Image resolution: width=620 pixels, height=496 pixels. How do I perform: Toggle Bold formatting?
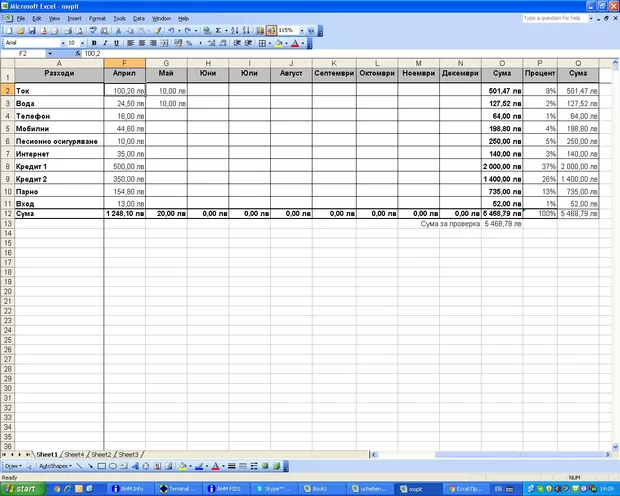click(94, 44)
